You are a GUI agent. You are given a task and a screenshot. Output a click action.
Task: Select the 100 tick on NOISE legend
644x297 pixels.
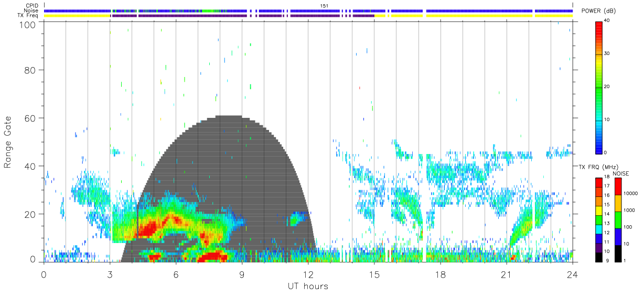point(627,227)
